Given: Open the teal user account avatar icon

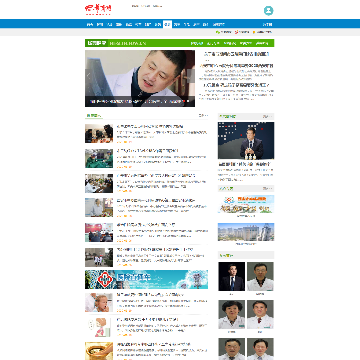Looking at the screenshot, I should click(268, 11).
